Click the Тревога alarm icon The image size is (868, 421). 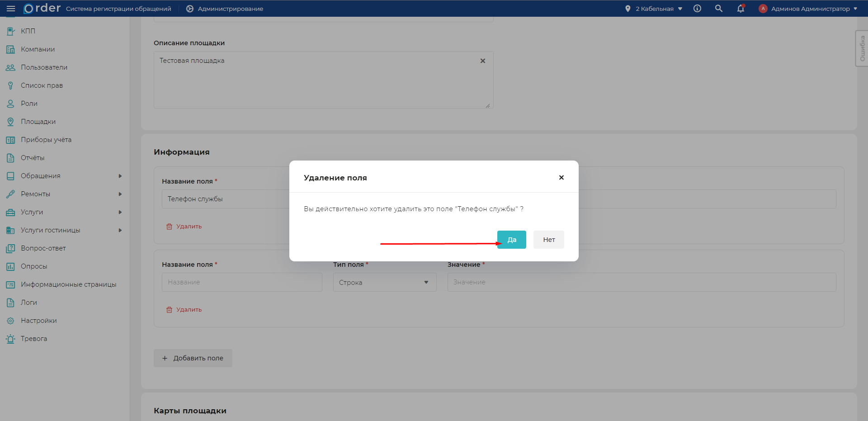point(10,339)
